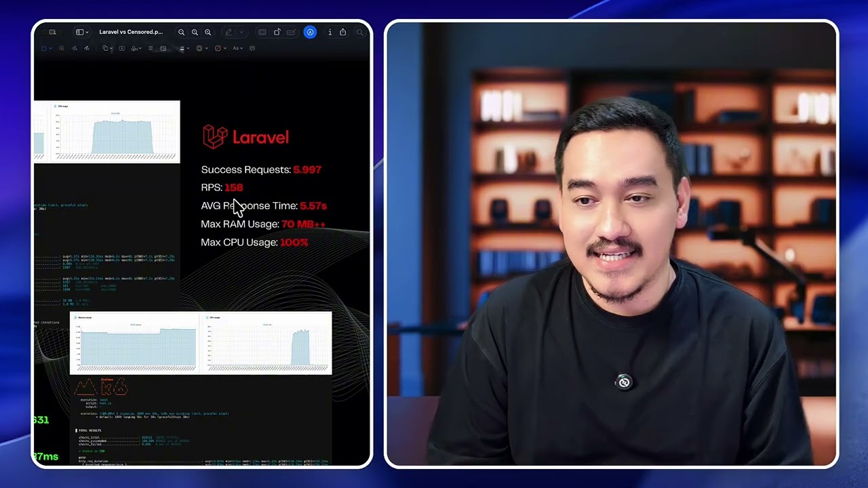Screen dimensions: 868x488
Task: Click the Laravel logo heading
Action: click(x=245, y=137)
